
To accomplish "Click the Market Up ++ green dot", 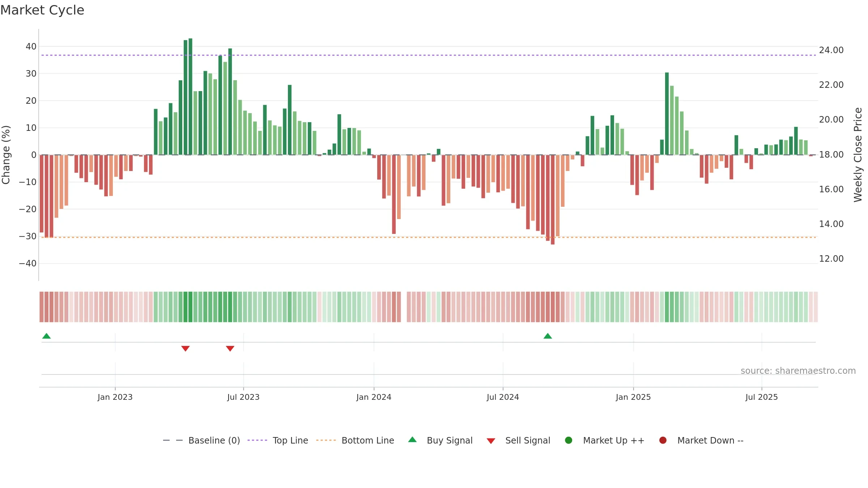I will click(569, 440).
